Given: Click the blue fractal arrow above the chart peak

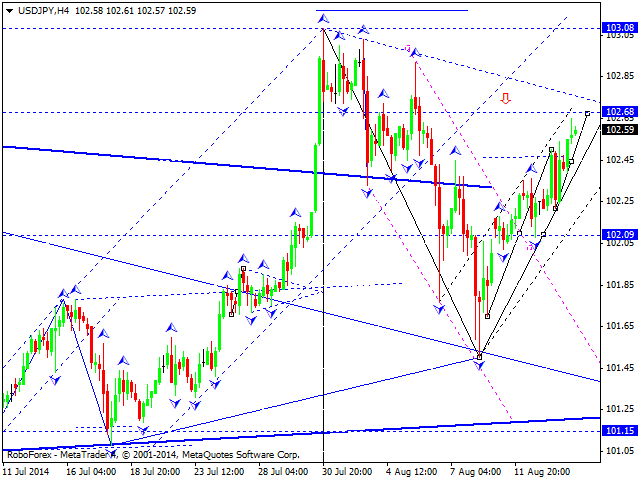Looking at the screenshot, I should 323,18.
